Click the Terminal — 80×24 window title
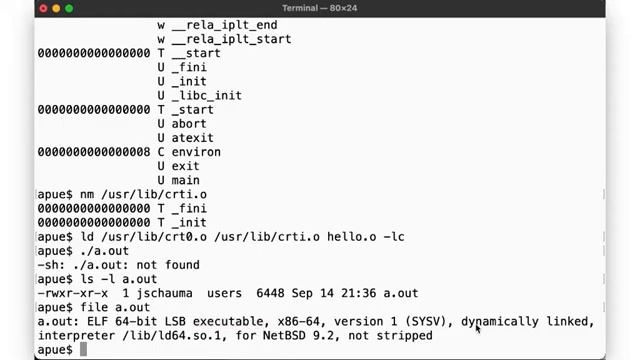Screen dimensions: 640x360 [320, 8]
